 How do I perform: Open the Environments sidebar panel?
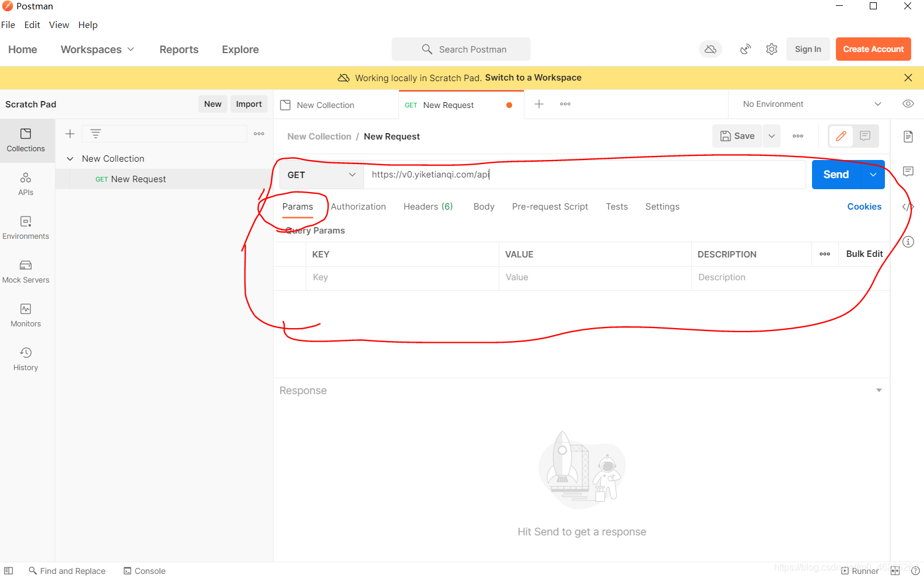click(26, 228)
